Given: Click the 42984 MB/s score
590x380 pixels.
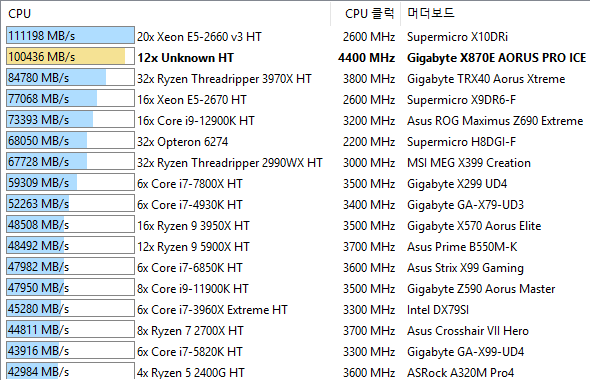Looking at the screenshot, I should (x=38, y=372).
